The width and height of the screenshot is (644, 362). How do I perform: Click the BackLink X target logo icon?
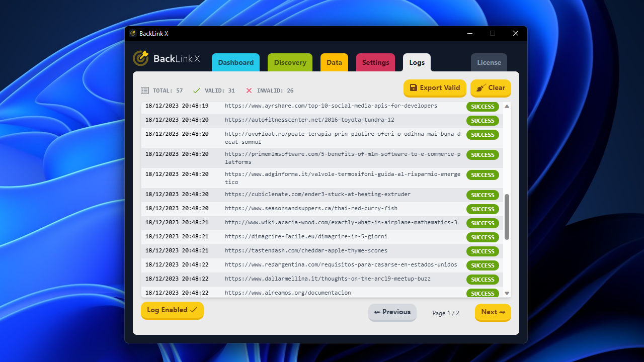click(x=141, y=58)
